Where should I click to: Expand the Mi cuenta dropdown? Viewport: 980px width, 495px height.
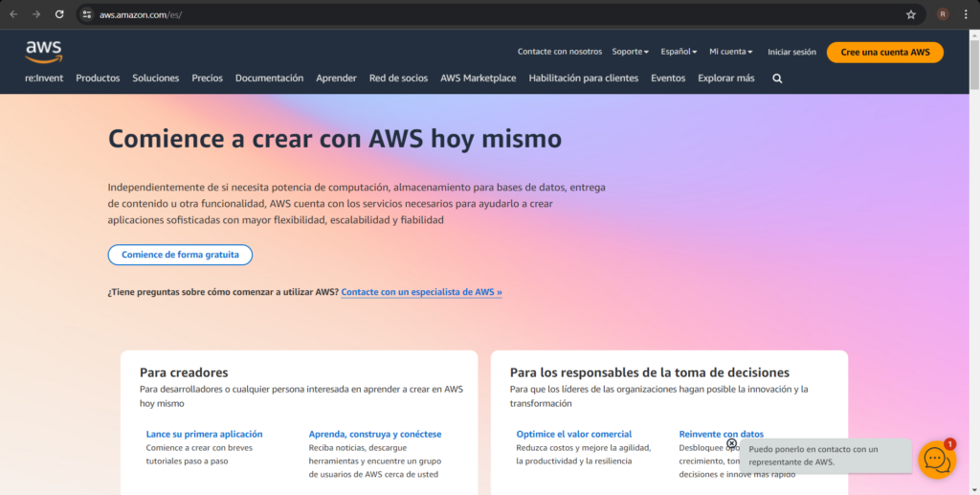tap(730, 52)
